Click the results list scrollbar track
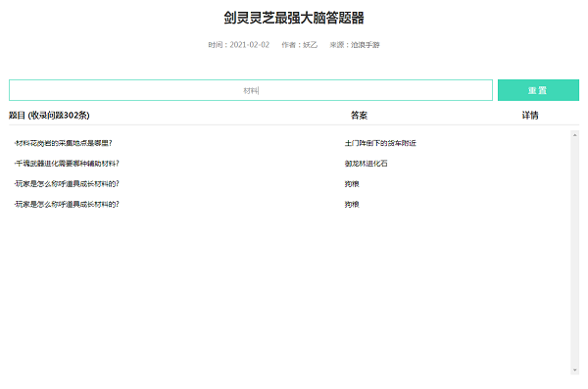Screen dimensions: 588x389 pos(574,253)
